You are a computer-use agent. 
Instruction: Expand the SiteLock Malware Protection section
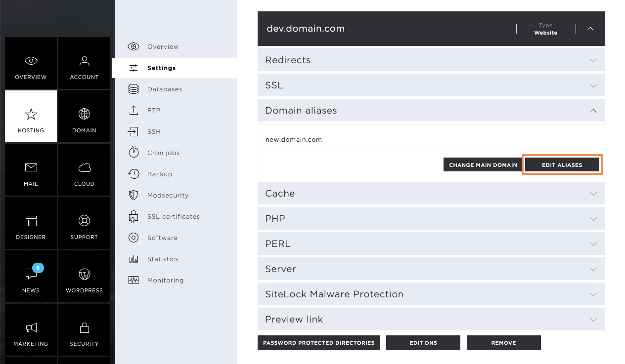point(431,294)
